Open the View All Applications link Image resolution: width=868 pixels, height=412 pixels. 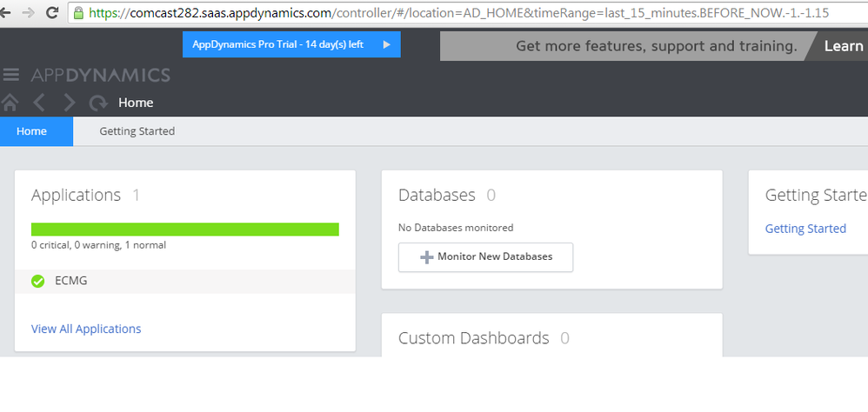pos(86,329)
